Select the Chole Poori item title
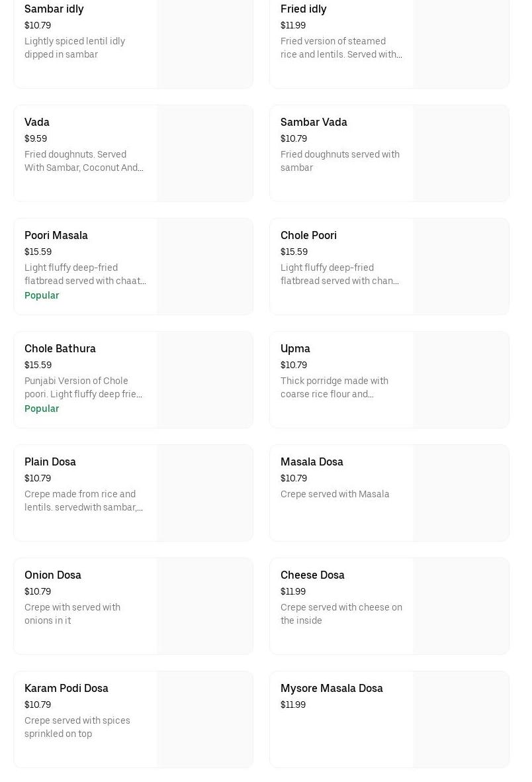Image resolution: width=532 pixels, height=782 pixels. pos(308,235)
